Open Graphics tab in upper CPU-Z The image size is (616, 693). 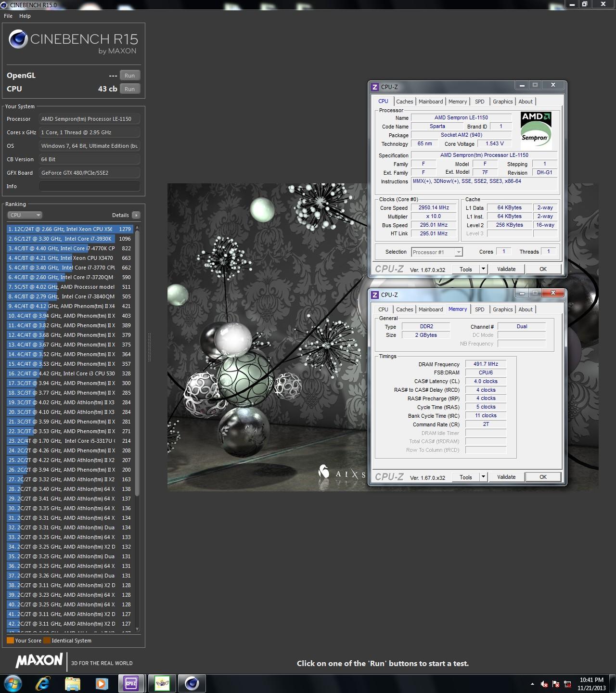tap(503, 102)
